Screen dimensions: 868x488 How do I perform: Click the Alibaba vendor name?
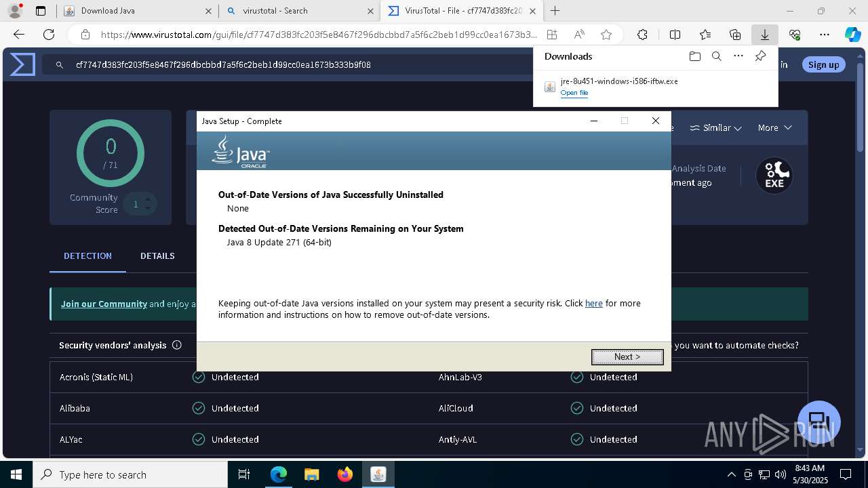75,408
